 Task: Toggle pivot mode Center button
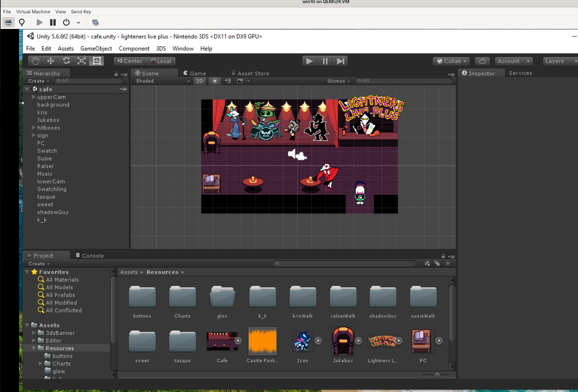tap(130, 61)
